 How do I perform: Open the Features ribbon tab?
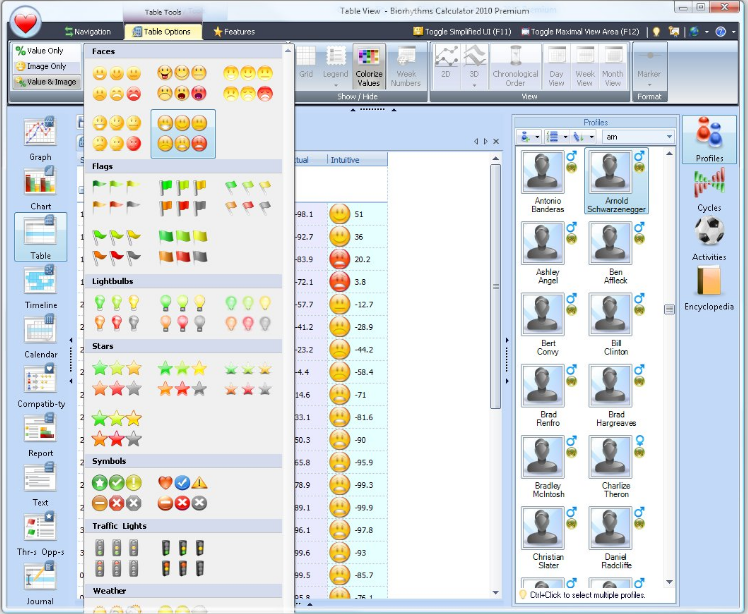tap(234, 31)
